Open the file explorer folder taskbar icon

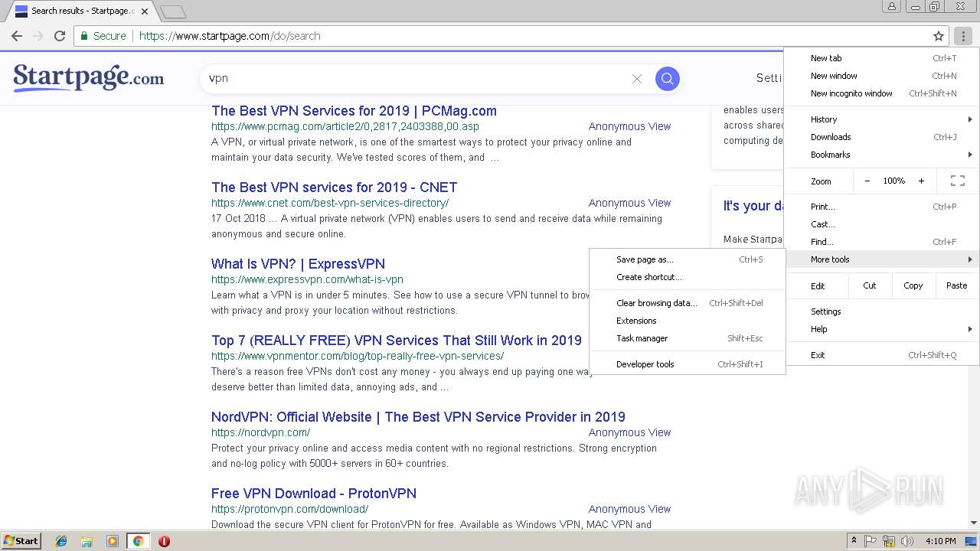click(87, 541)
